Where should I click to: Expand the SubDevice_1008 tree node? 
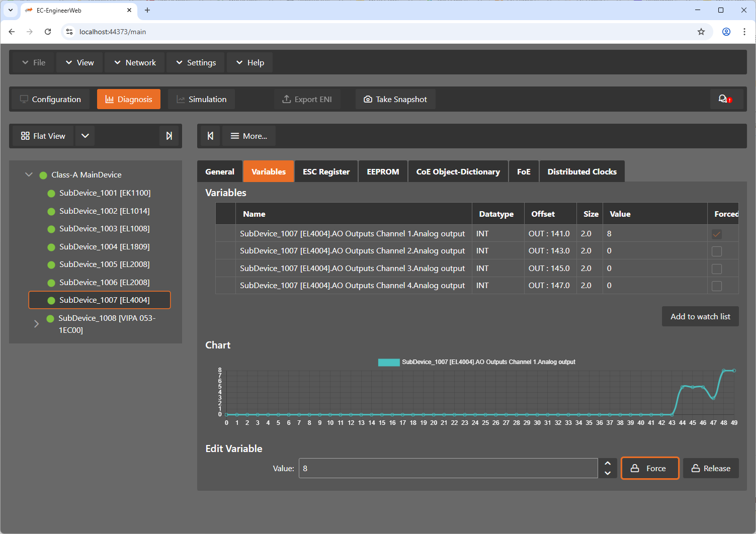[x=36, y=324]
